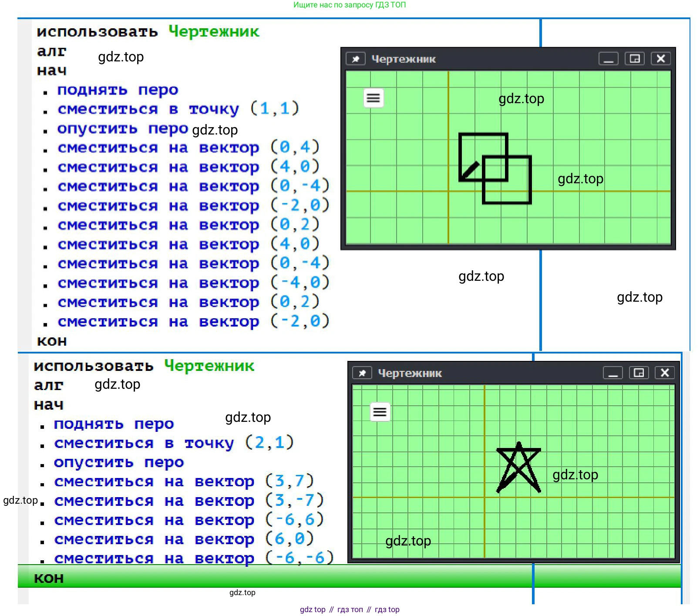Close the upper Чертежник window
The height and width of the screenshot is (616, 700).
pyautogui.click(x=660, y=59)
